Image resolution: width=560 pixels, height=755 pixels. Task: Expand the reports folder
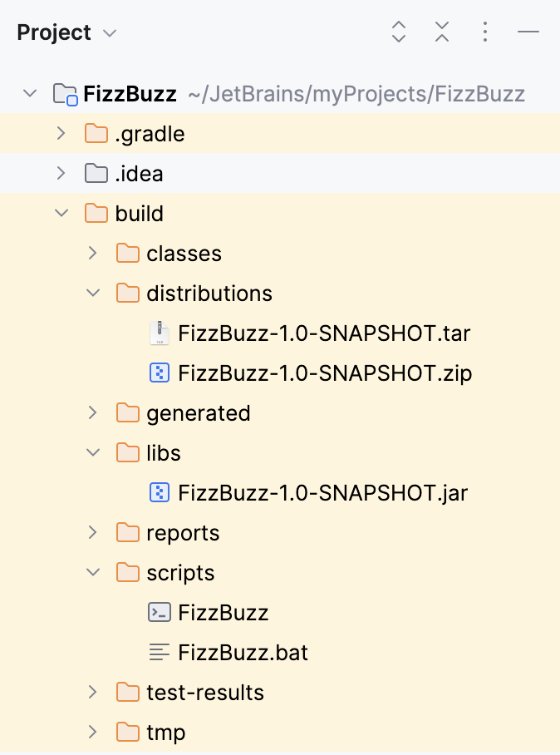click(x=92, y=532)
